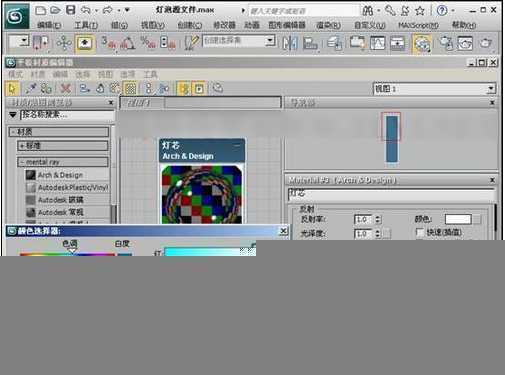Open the 渲染(R) menu

(328, 25)
